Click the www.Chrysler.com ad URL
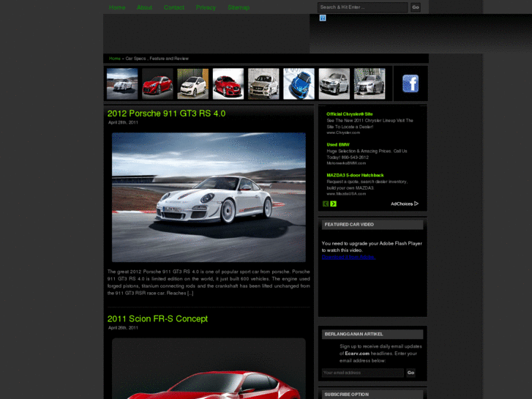The height and width of the screenshot is (399, 532). [x=343, y=133]
